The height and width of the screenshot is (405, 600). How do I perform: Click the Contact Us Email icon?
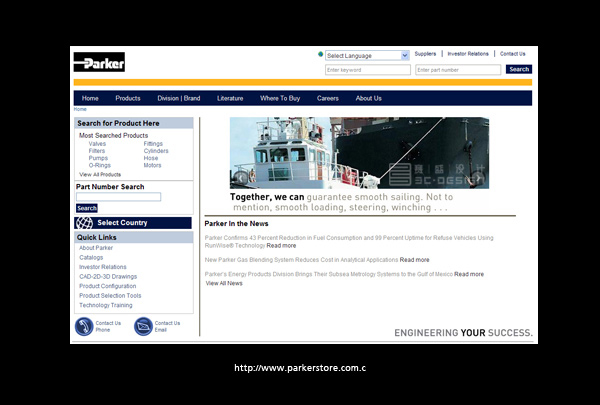(x=143, y=327)
